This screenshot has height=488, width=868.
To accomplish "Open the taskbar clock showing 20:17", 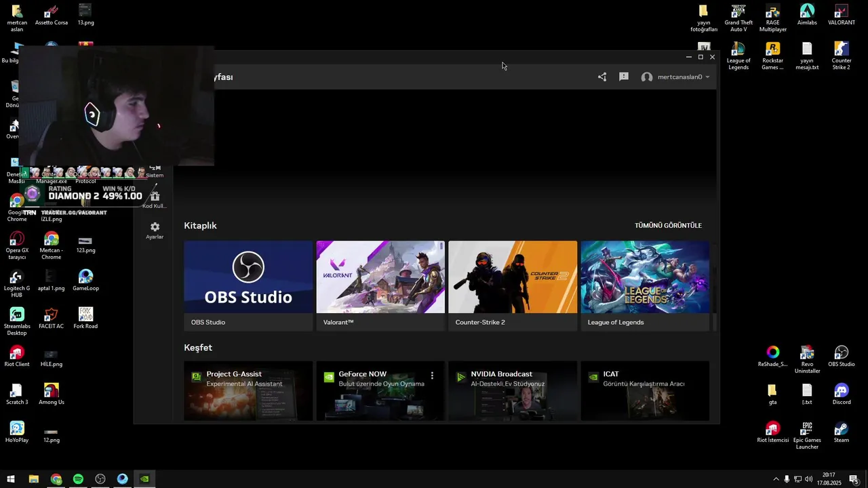I will click(x=829, y=479).
